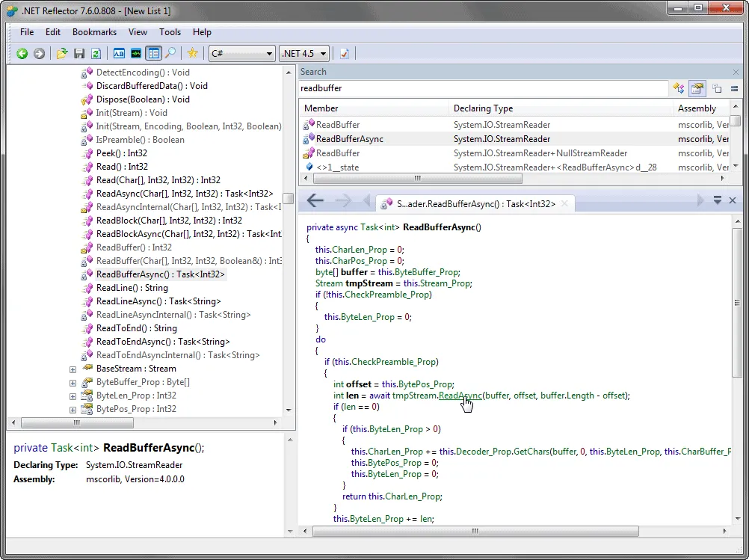Screen dimensions: 749x560
Task: Check for updates with the checkmark icon
Action: [x=343, y=53]
